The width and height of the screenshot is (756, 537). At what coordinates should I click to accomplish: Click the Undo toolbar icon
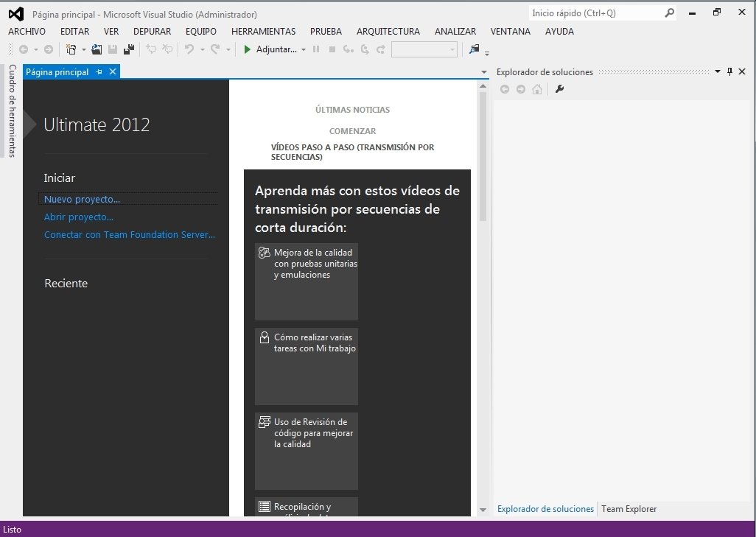(189, 49)
